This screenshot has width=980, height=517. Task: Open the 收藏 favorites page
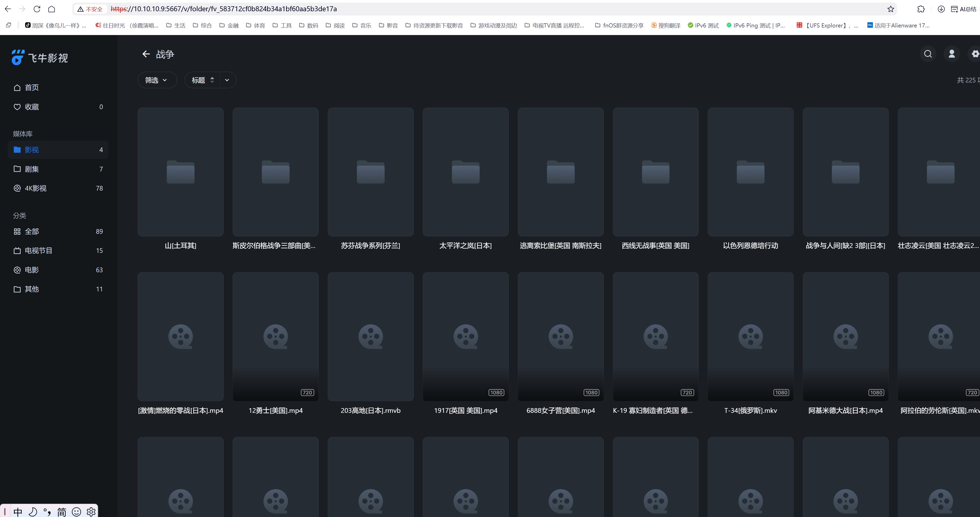(58, 107)
